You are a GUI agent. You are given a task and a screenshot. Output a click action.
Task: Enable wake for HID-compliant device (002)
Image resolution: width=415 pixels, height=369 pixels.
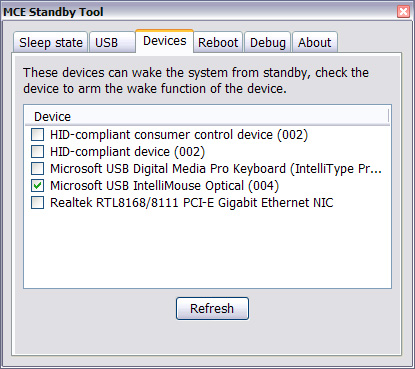[x=37, y=152]
